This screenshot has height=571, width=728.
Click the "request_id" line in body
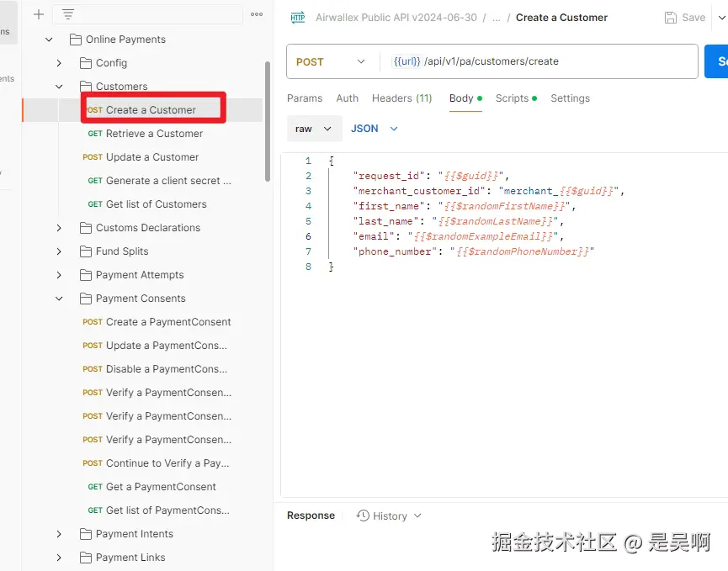[x=431, y=176]
